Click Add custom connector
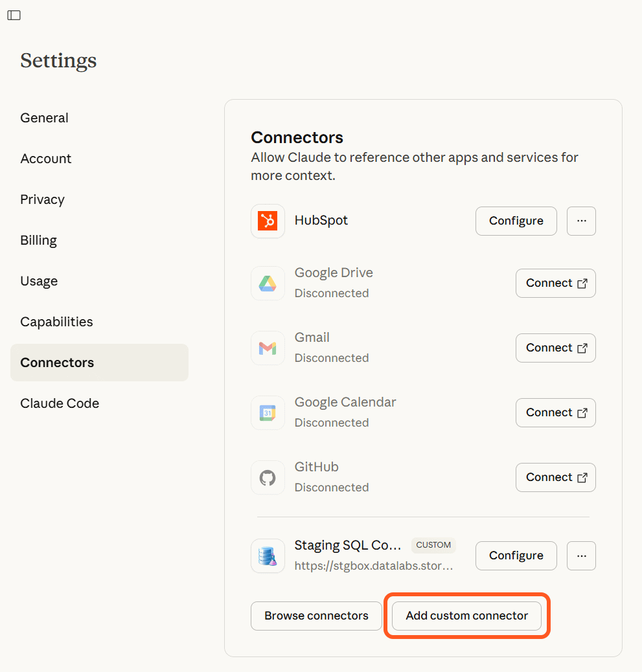 tap(466, 616)
